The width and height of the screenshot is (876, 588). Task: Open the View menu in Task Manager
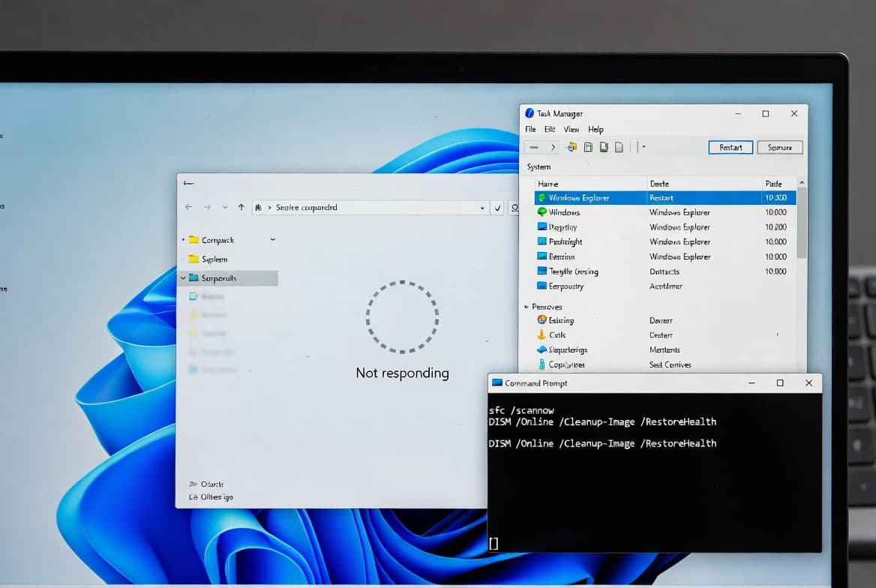[x=571, y=130]
